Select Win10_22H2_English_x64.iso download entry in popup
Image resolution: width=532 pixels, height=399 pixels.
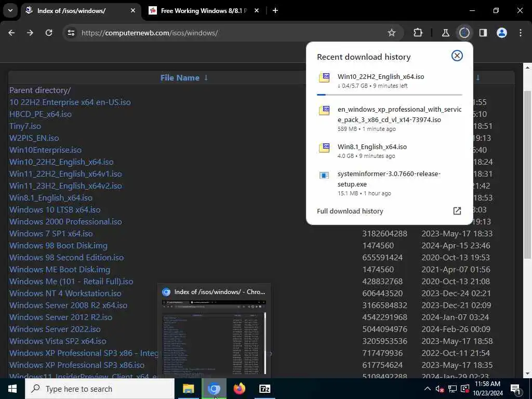click(390, 81)
